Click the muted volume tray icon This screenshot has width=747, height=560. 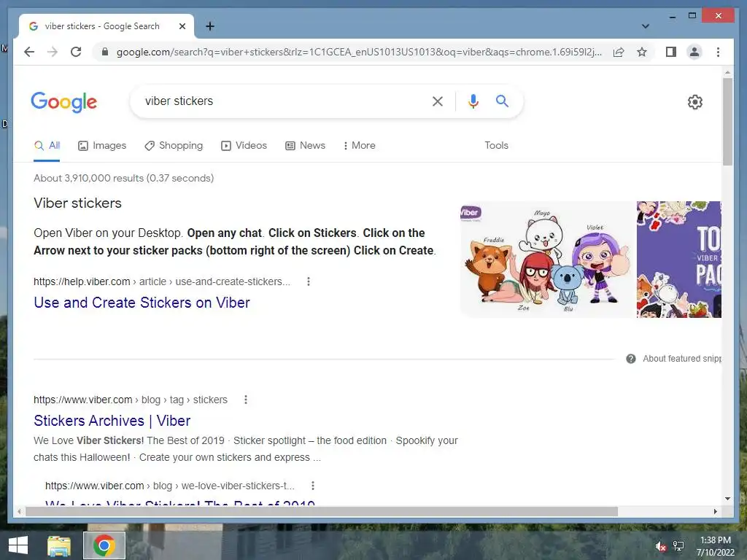(x=660, y=546)
